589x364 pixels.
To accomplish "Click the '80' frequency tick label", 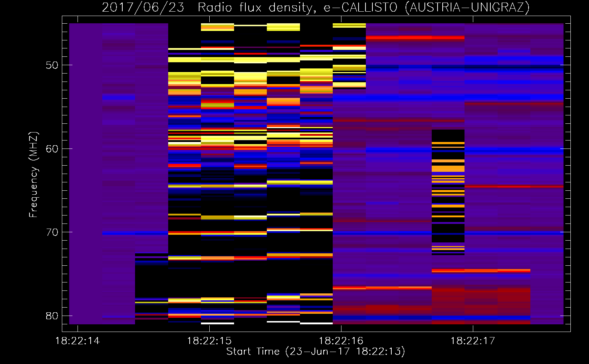I will pyautogui.click(x=52, y=316).
